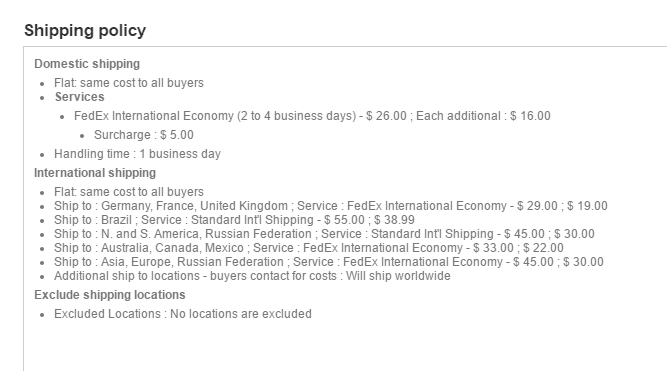Click the Germany, France, United Kingdom line
667x371 pixels.
point(331,206)
